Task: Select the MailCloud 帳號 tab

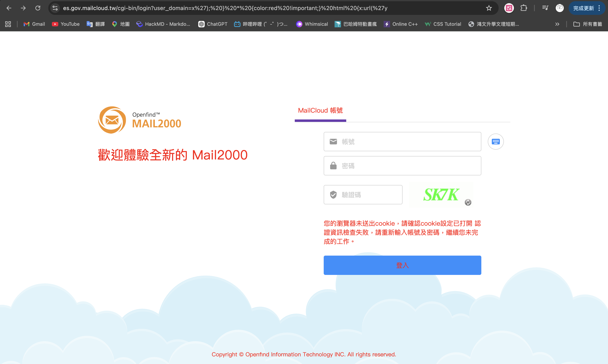Action: click(x=320, y=111)
